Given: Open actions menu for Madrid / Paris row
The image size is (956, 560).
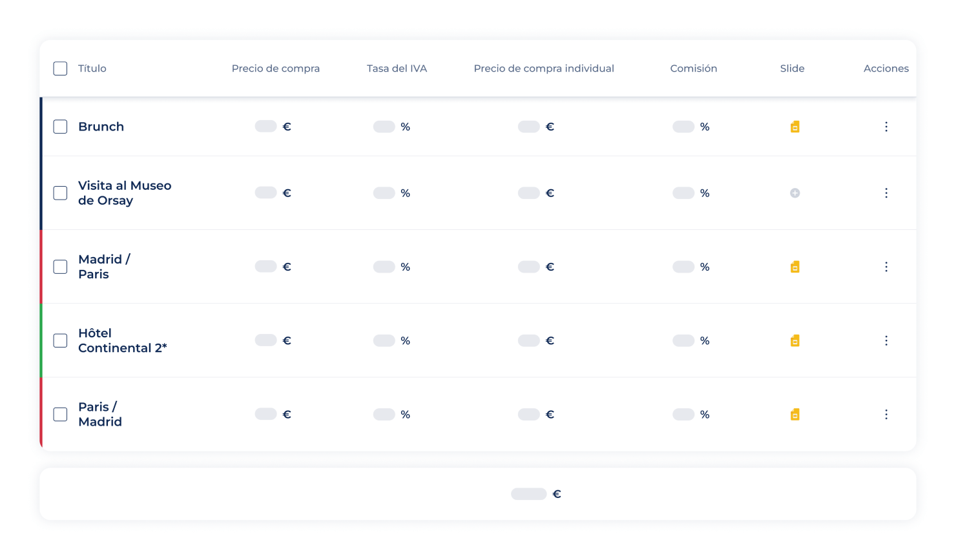Looking at the screenshot, I should (886, 267).
